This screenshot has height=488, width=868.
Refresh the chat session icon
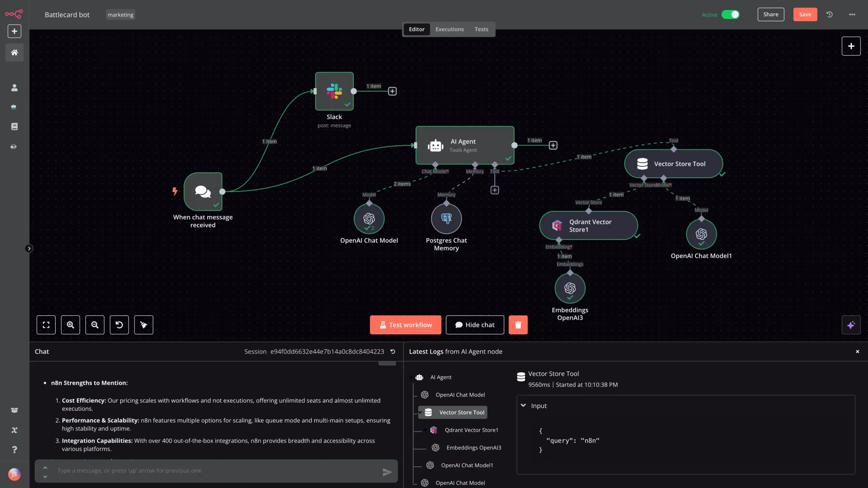pyautogui.click(x=393, y=352)
